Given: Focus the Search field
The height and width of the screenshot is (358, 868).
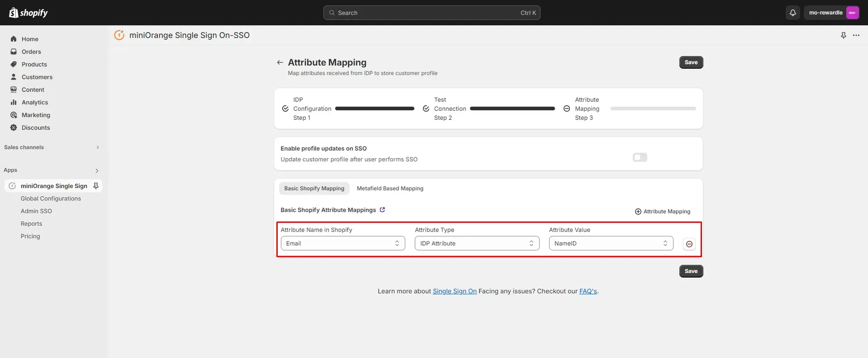Looking at the screenshot, I should [432, 13].
